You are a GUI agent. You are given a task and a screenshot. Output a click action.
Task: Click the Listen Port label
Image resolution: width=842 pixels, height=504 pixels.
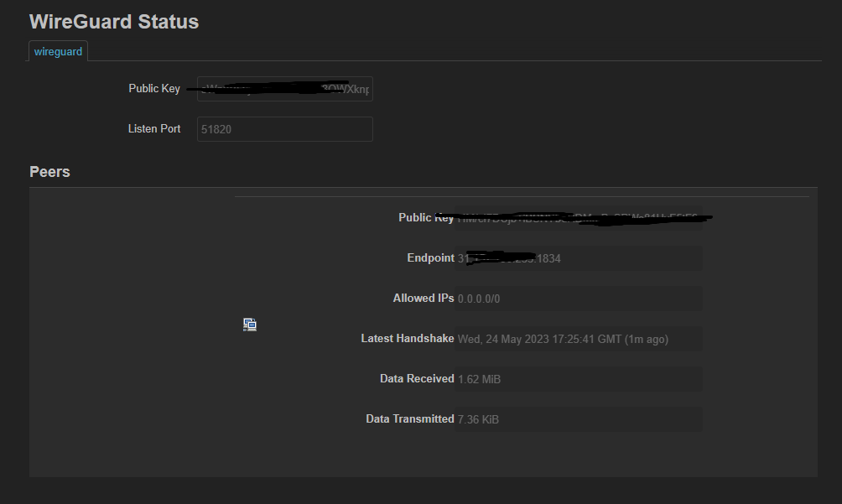coord(154,129)
